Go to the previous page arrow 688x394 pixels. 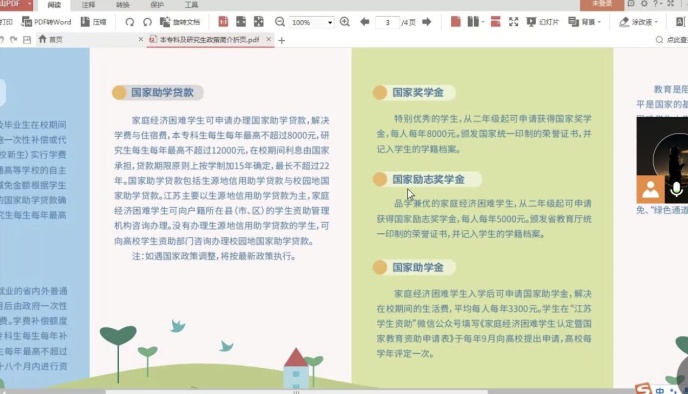coord(365,22)
